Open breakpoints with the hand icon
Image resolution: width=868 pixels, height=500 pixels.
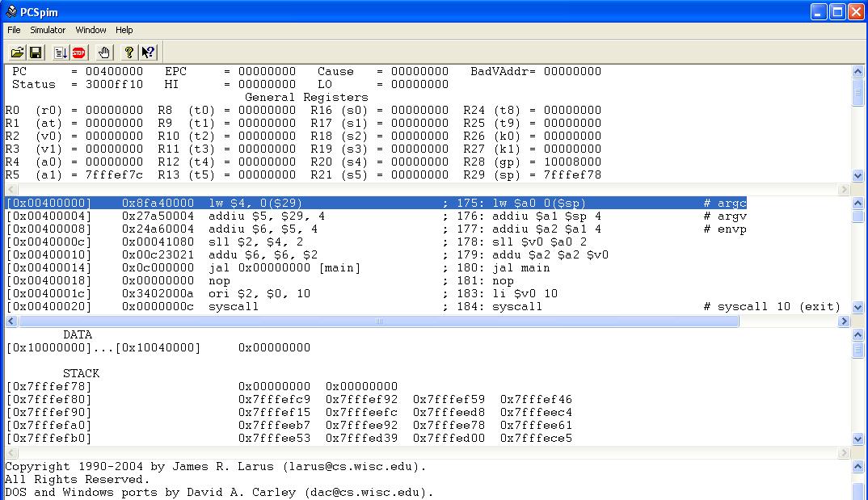pos(104,53)
